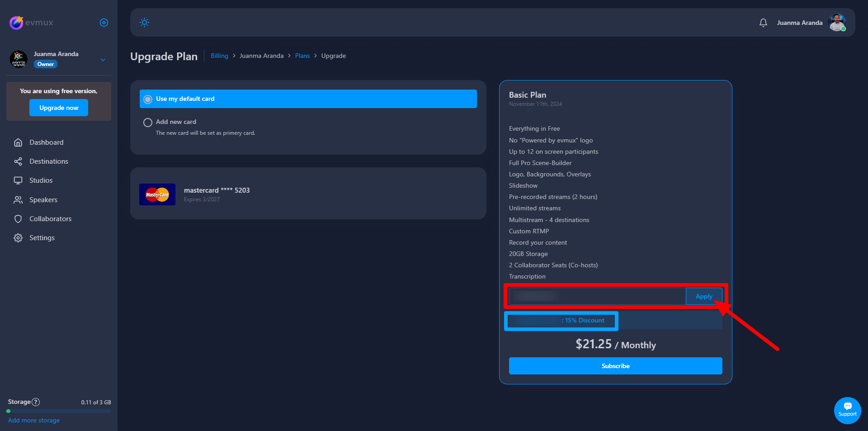The image size is (868, 431).
Task: Click the Settings gear icon
Action: (x=18, y=238)
